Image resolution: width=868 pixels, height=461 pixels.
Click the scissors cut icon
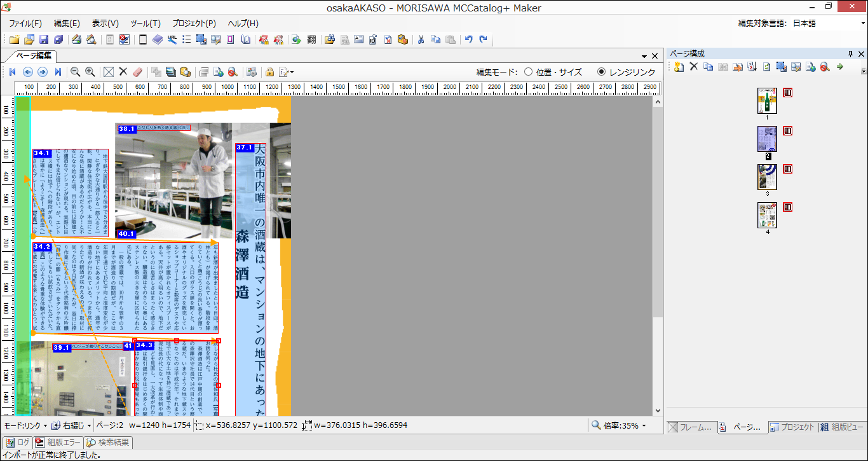click(x=420, y=39)
